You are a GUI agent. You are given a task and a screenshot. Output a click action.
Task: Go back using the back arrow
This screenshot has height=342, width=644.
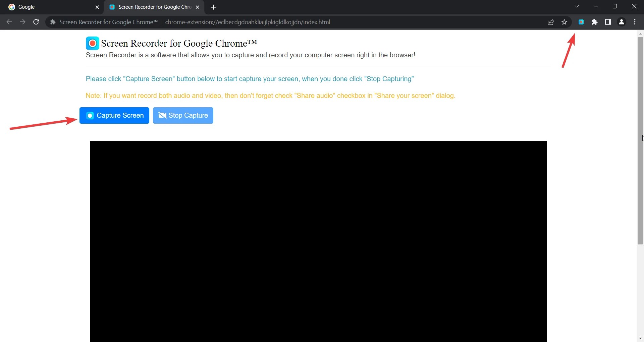tap(9, 22)
